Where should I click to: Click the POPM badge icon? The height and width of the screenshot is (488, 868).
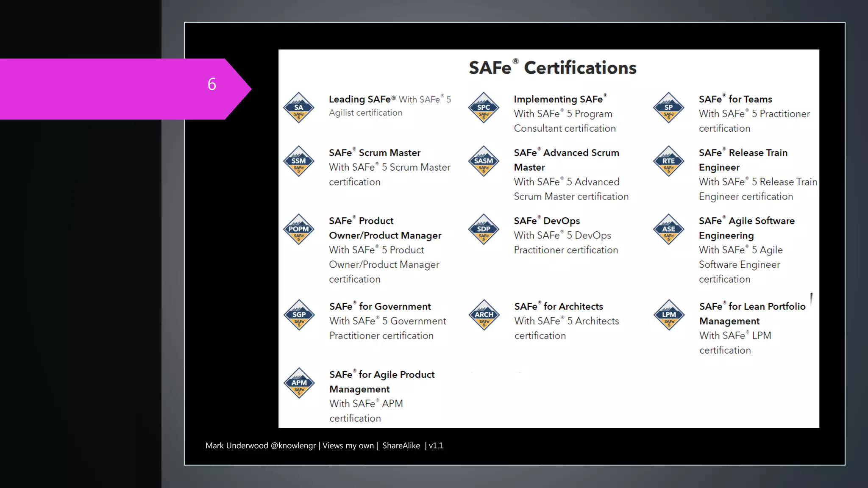click(299, 229)
